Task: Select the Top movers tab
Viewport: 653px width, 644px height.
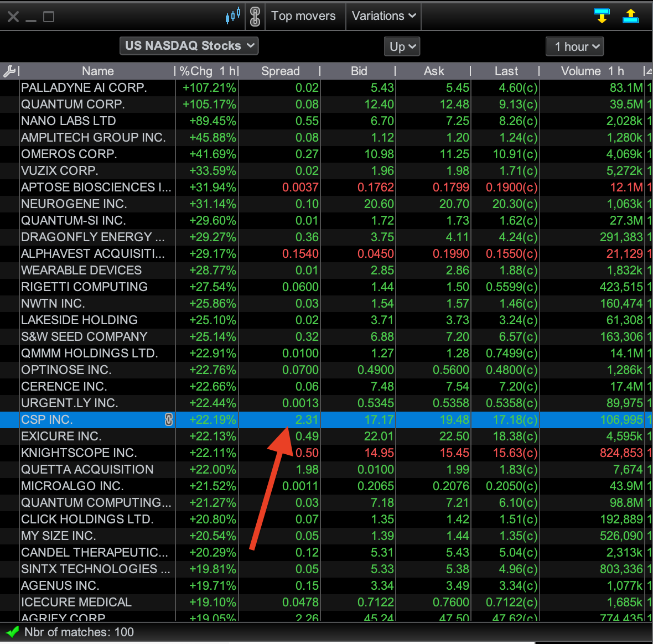Action: click(304, 16)
